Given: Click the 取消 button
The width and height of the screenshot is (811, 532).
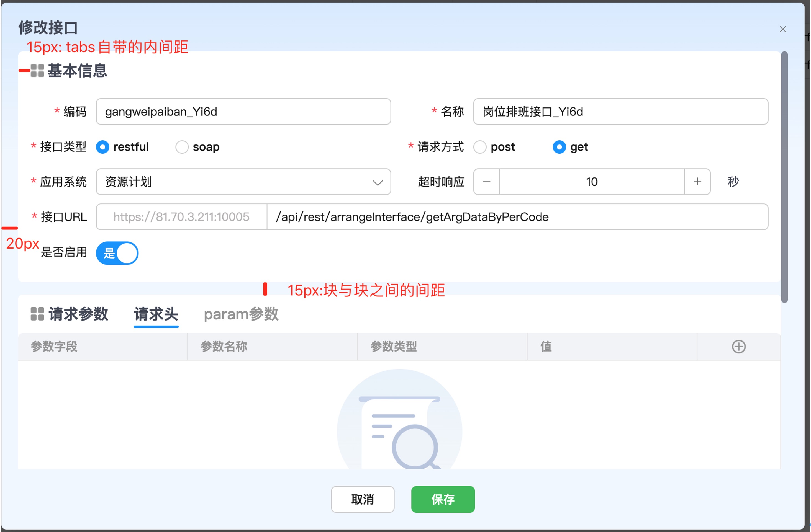Looking at the screenshot, I should pos(363,499).
